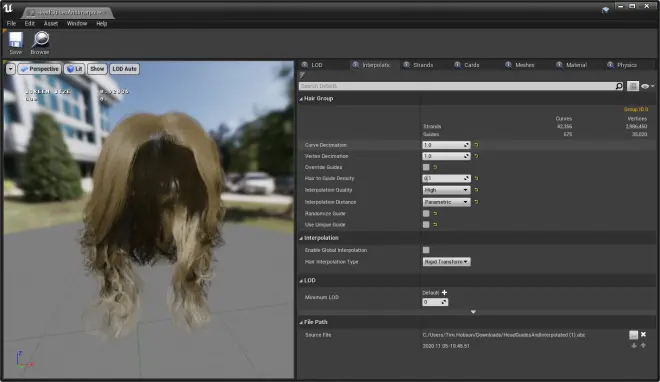Collapse the Hair Group section
Image resolution: width=660 pixels, height=382 pixels.
(301, 99)
